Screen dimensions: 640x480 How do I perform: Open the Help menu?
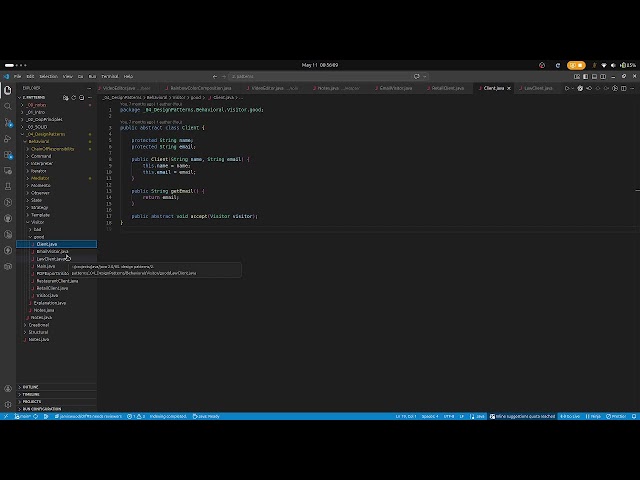coord(128,76)
